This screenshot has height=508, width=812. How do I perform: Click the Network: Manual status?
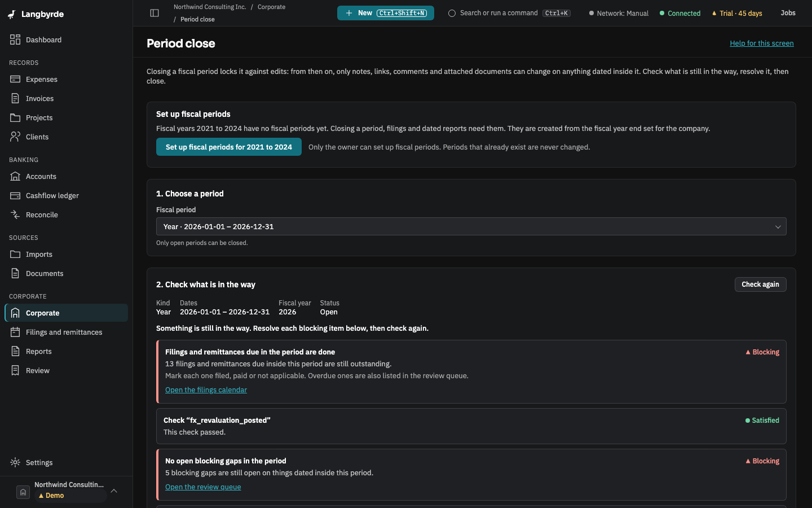pyautogui.click(x=619, y=13)
